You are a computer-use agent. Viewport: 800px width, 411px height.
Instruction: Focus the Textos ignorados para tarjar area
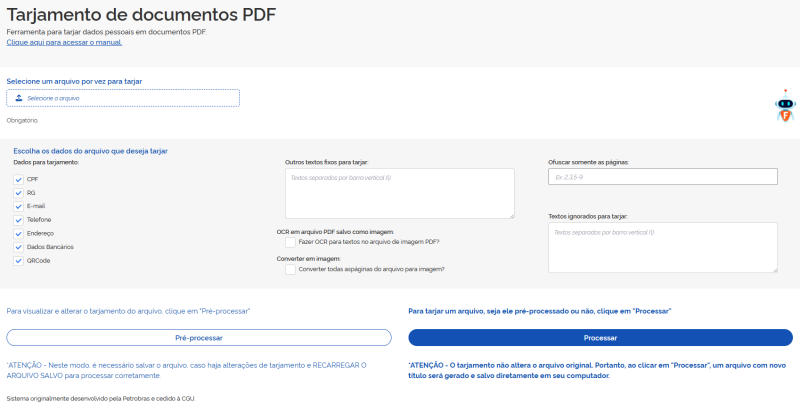coord(662,247)
